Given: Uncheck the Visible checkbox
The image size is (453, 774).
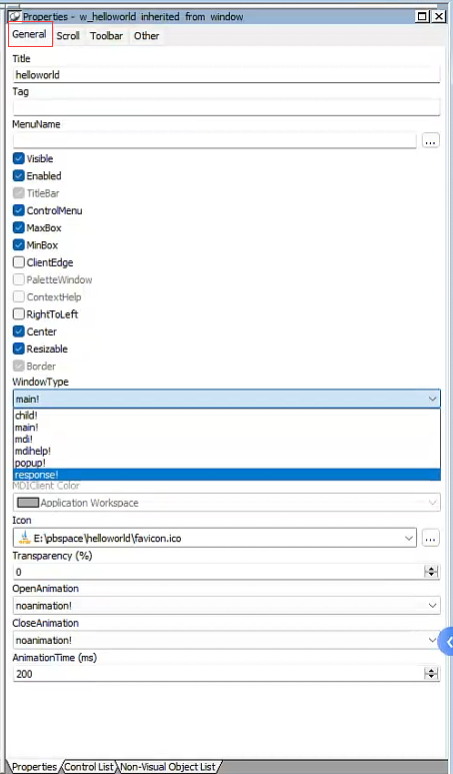Looking at the screenshot, I should (19, 158).
